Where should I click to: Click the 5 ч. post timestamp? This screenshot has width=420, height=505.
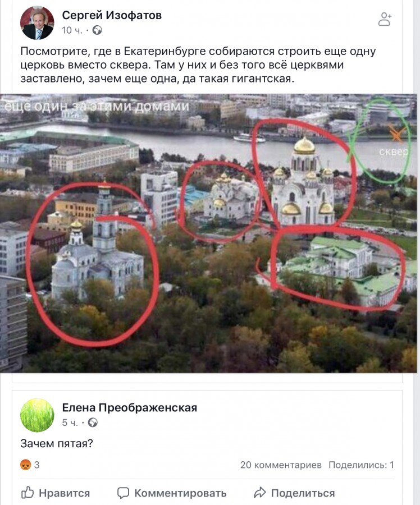point(70,423)
